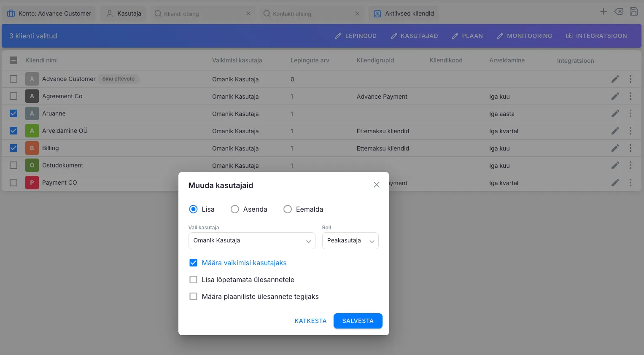
Task: Click the clear filters backspace icon
Action: [619, 12]
